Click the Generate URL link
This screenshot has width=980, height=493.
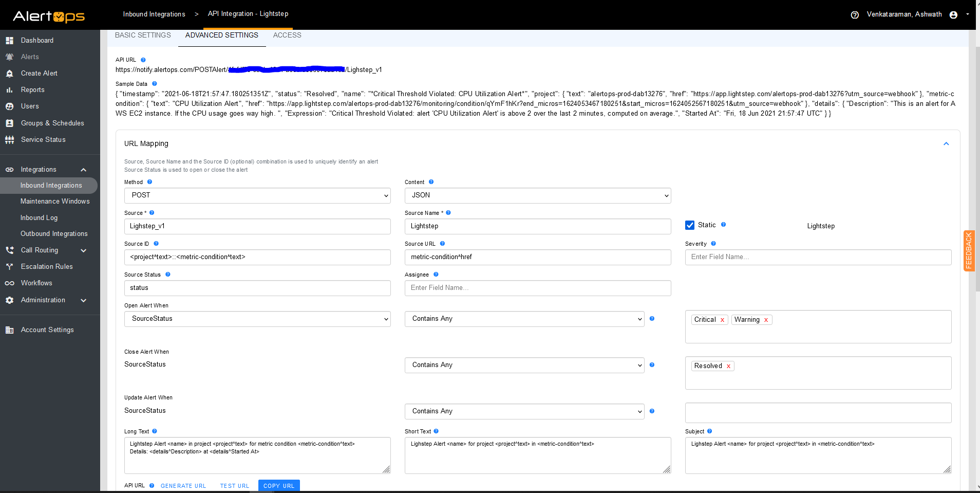tap(183, 486)
